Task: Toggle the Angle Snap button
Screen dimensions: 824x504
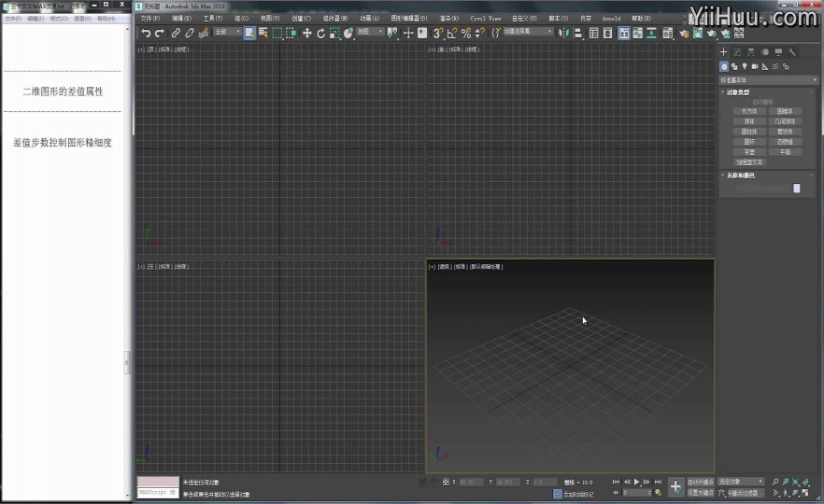Action: tap(452, 33)
